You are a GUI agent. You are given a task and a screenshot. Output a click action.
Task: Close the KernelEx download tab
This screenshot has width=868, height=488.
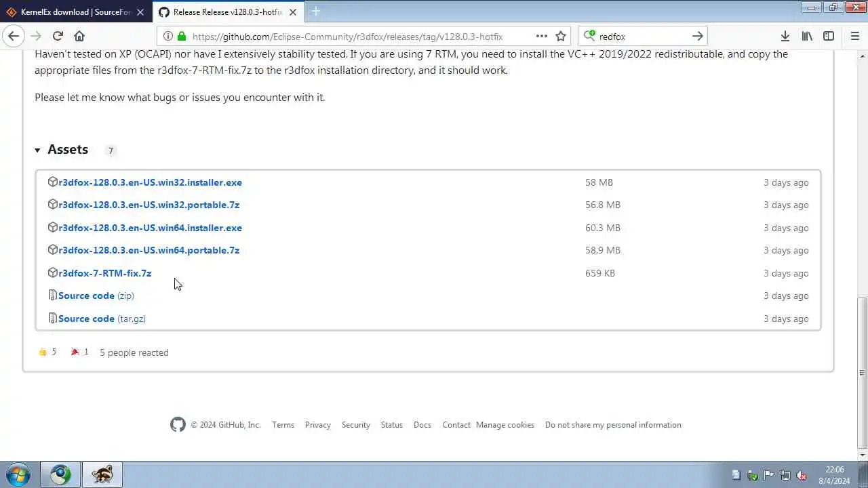[140, 12]
